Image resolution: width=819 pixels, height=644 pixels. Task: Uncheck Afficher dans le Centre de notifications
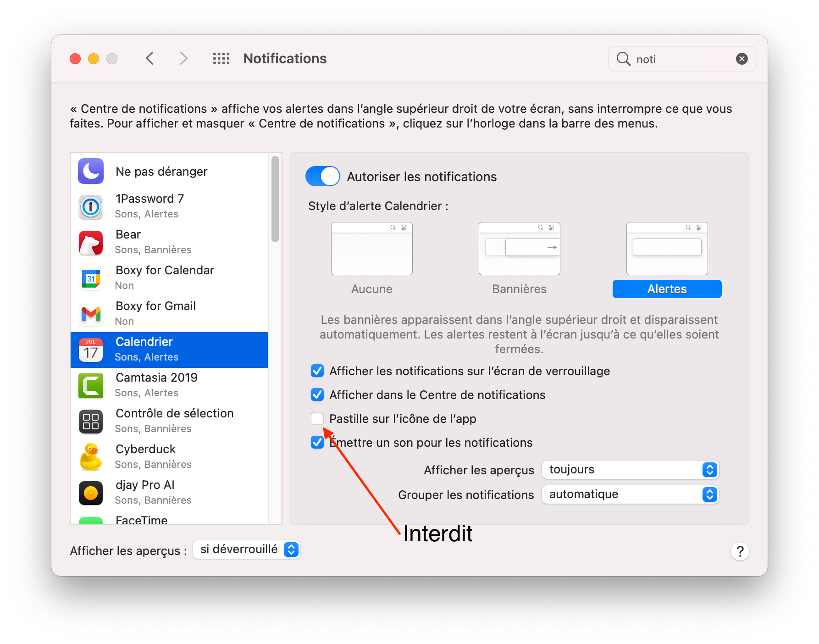[x=317, y=394]
